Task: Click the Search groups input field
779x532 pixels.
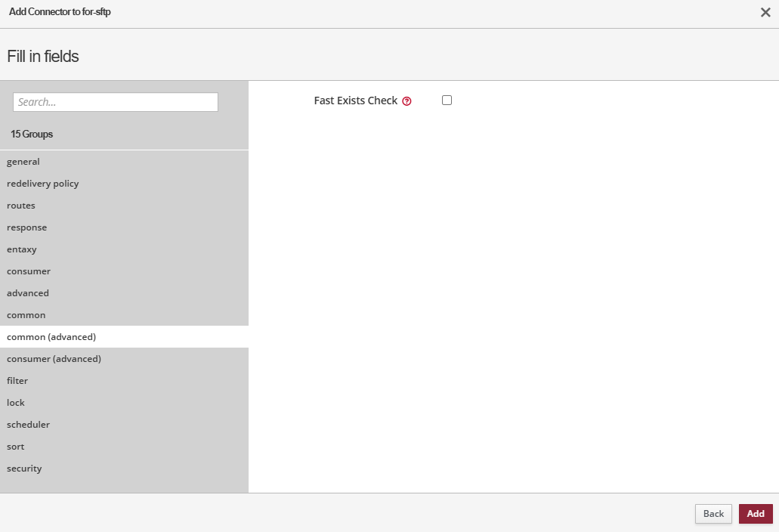Action: 116,102
